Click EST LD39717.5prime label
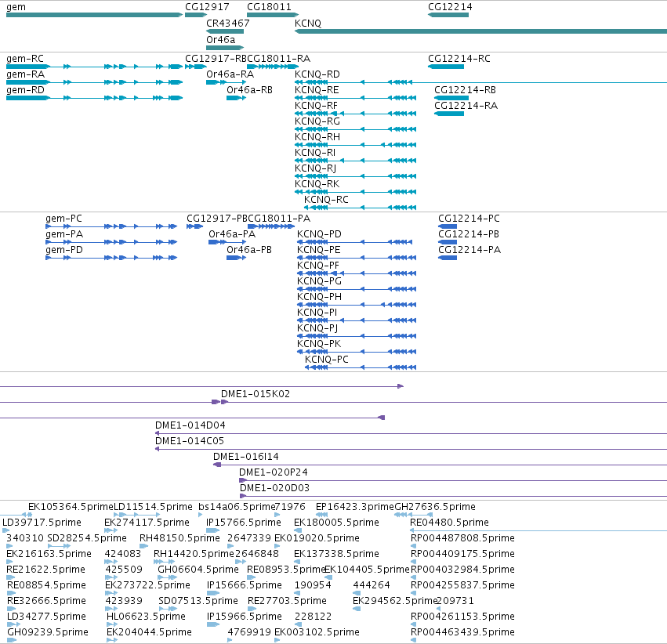667x644 pixels. click(42, 522)
